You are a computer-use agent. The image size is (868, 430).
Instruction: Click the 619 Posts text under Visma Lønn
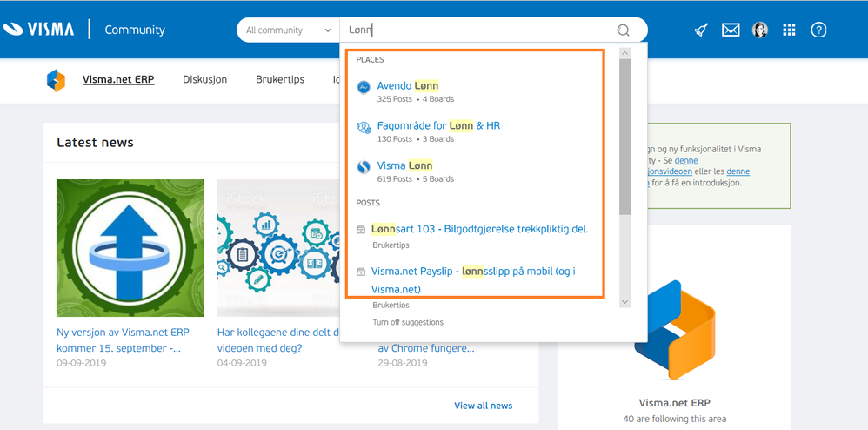click(395, 179)
